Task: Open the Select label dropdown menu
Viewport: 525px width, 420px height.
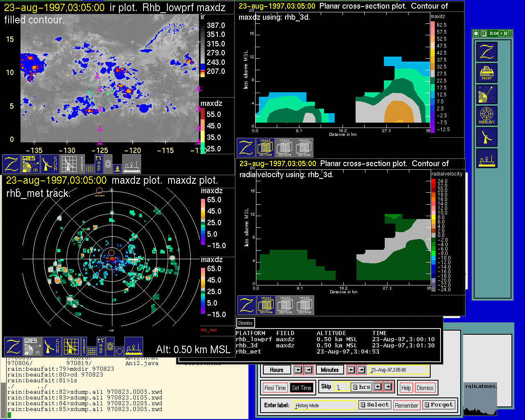Action: click(x=374, y=405)
